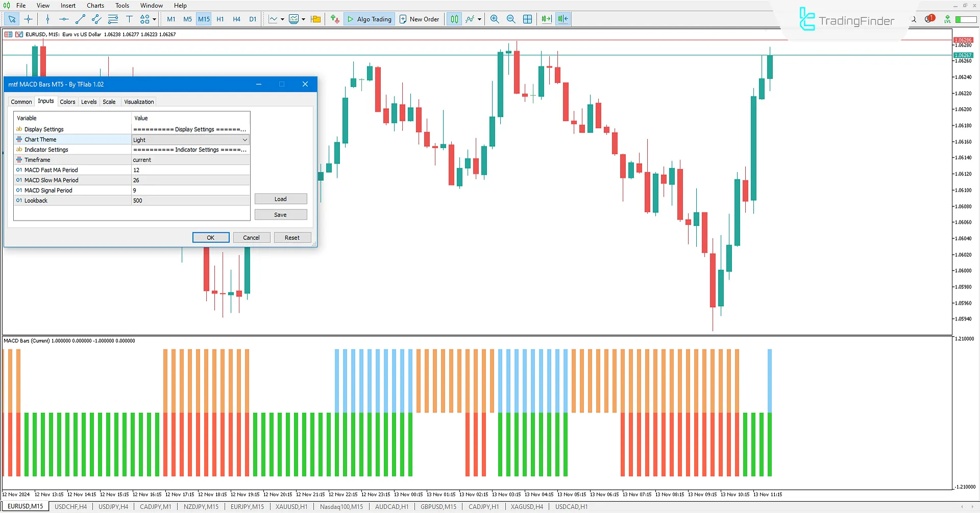Switch chart to Candlestick view icon

click(x=454, y=19)
